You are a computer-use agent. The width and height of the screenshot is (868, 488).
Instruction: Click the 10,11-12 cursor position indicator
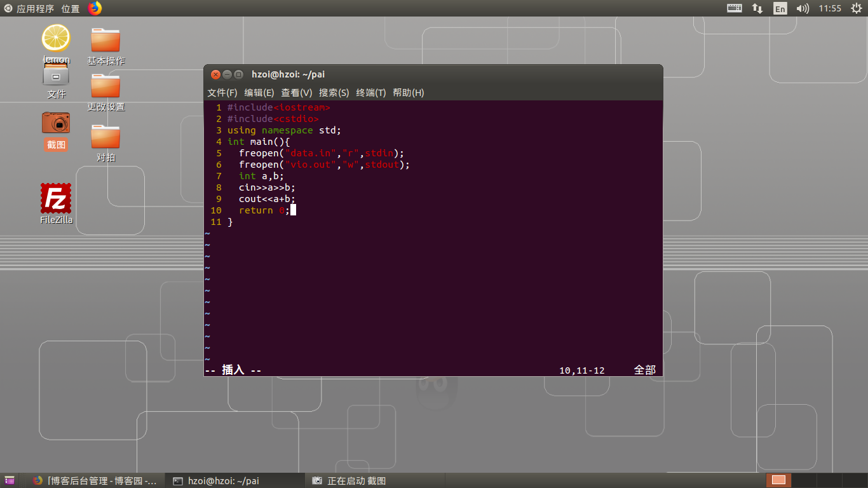(582, 370)
